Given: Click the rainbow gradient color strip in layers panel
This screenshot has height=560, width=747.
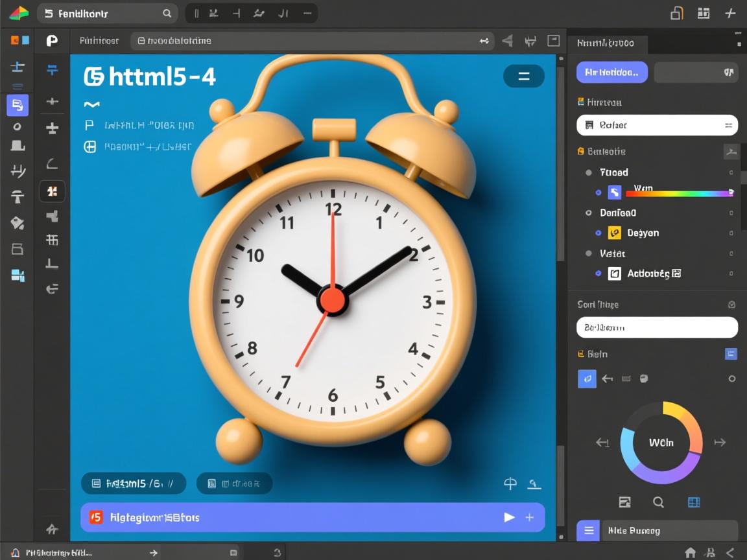Looking at the screenshot, I should (680, 192).
